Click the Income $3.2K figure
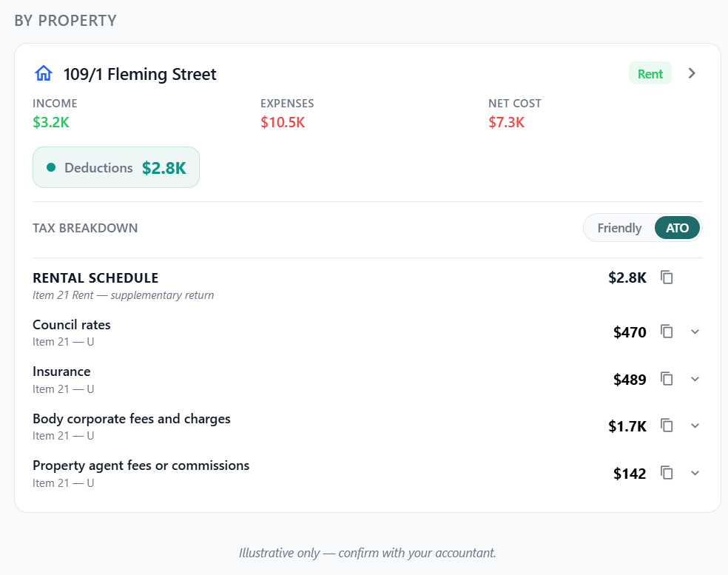 [51, 122]
